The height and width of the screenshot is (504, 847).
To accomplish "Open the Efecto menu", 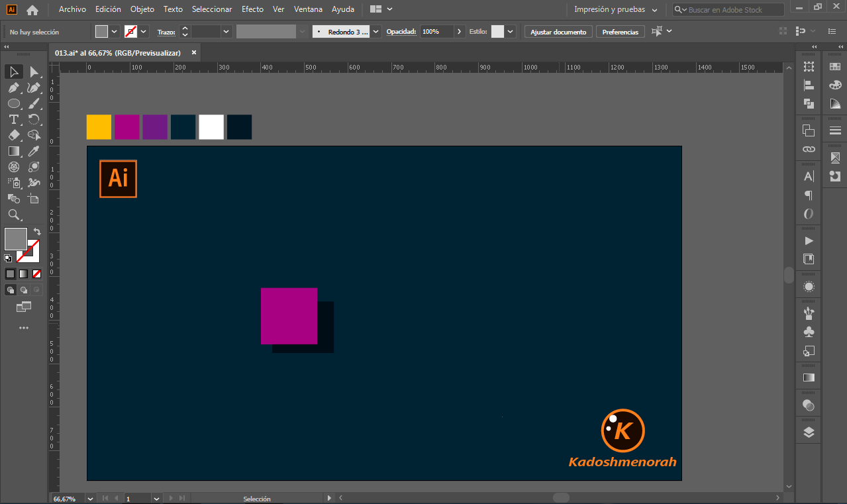I will tap(252, 10).
